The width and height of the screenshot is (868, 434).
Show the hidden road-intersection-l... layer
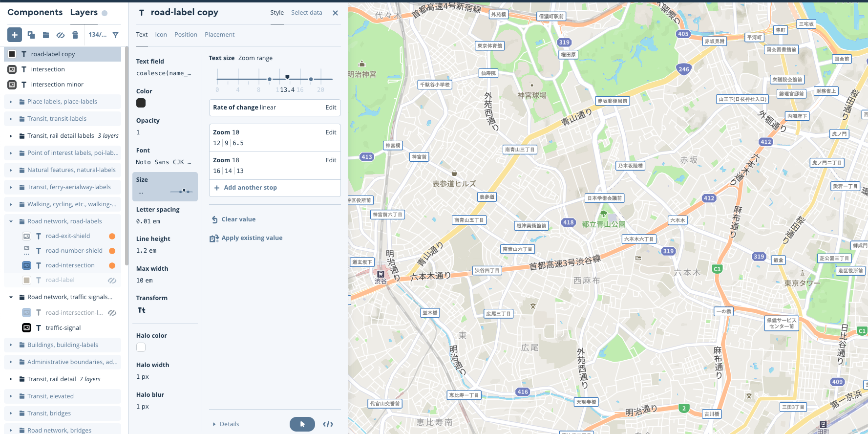112,313
